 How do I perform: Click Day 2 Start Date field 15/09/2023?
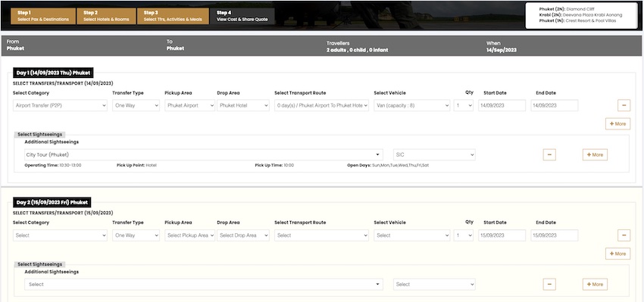[502, 235]
